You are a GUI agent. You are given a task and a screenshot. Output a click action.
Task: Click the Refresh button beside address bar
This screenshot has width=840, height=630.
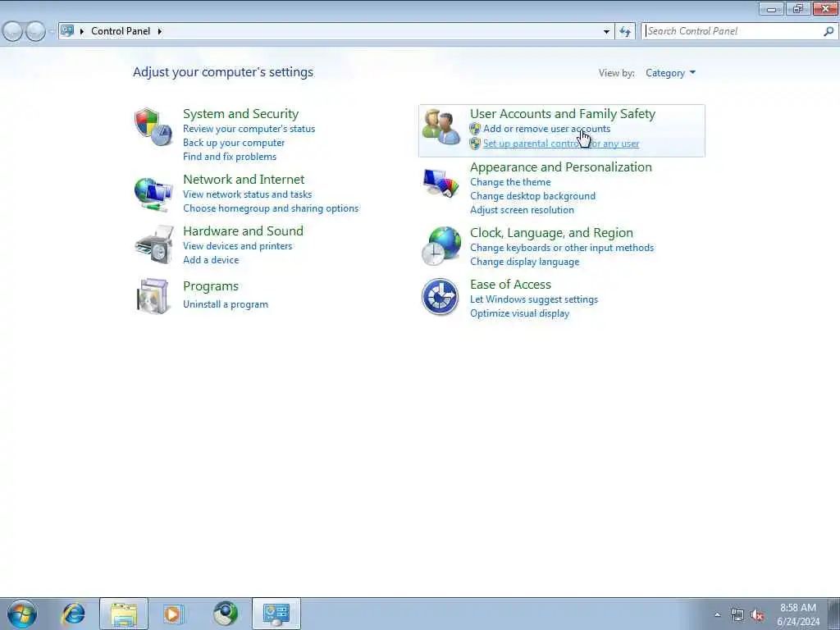pos(624,31)
